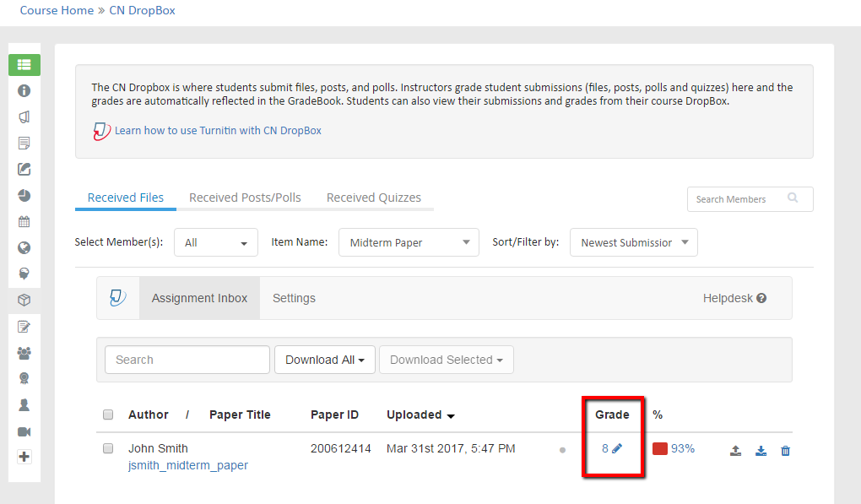Select the Assignment Inbox tab
Viewport: 861px width, 504px height.
pyautogui.click(x=199, y=298)
